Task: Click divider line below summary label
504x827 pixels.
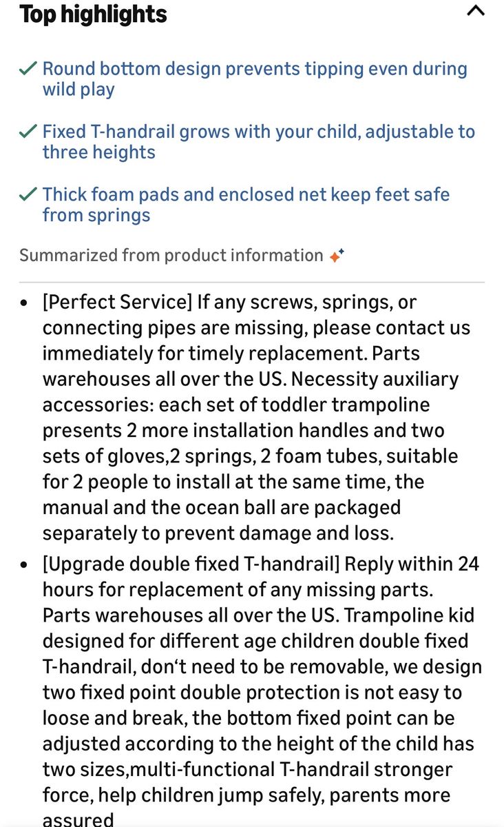Action: point(252,283)
